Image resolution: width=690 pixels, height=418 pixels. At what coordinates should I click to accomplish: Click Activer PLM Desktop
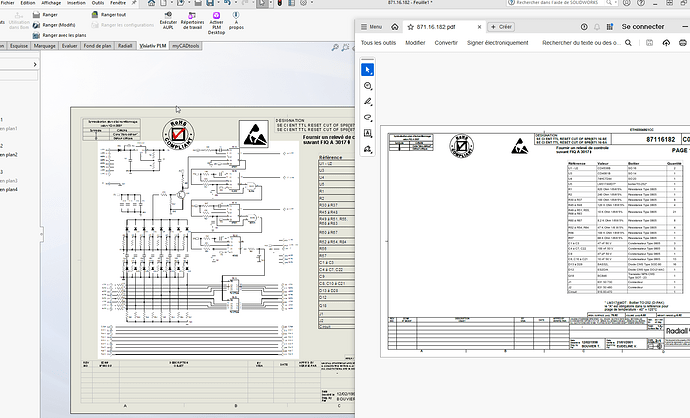pyautogui.click(x=216, y=23)
